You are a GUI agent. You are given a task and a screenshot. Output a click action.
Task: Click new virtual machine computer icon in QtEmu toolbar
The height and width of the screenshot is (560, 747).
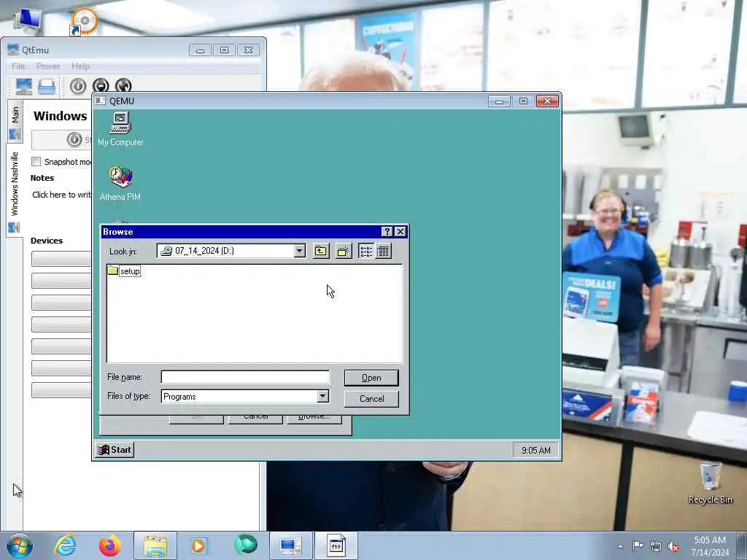(x=24, y=86)
